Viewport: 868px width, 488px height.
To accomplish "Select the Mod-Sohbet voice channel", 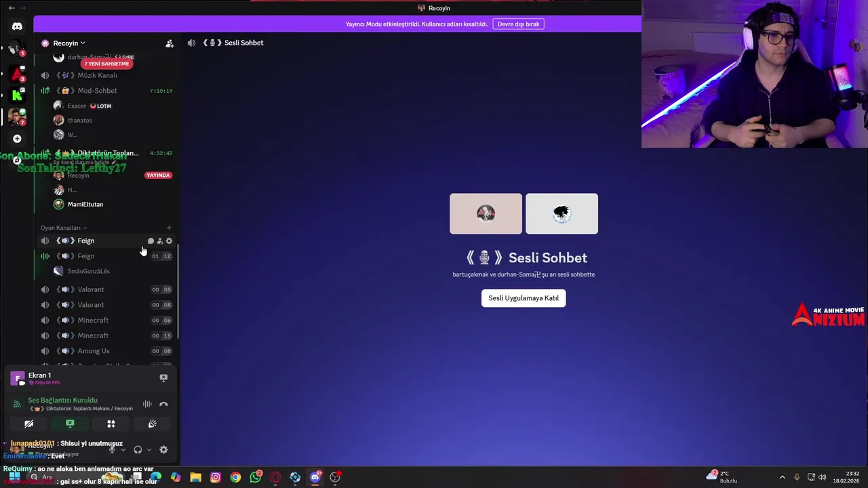I will click(106, 91).
